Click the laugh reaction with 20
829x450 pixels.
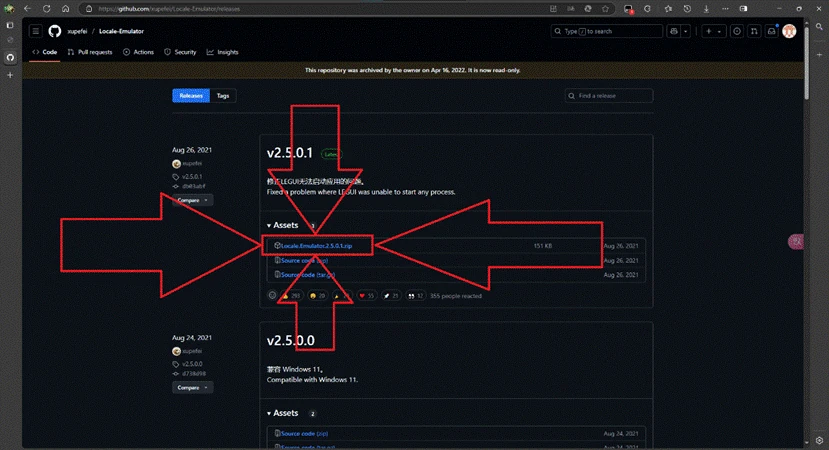click(317, 296)
